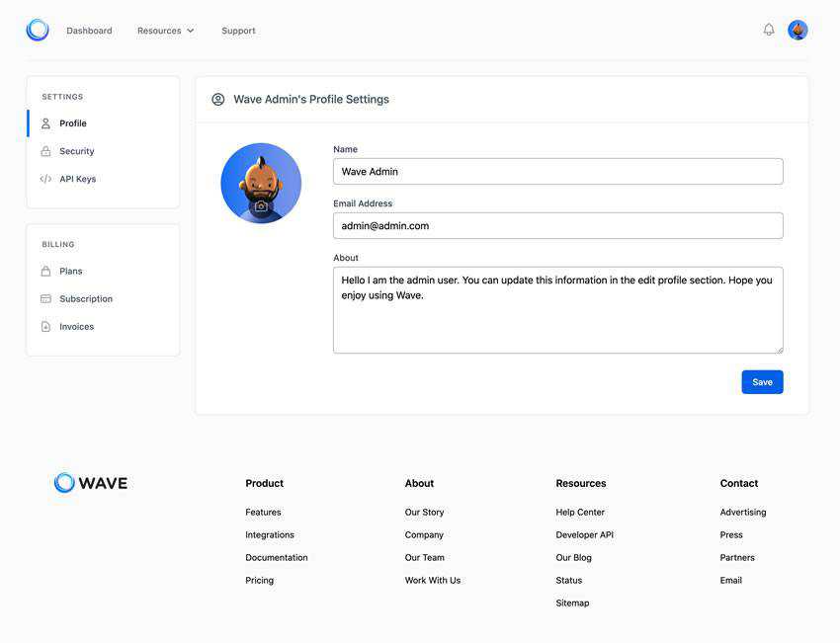Select Profile in the settings sidebar
This screenshot has height=643, width=840.
pyautogui.click(x=73, y=123)
